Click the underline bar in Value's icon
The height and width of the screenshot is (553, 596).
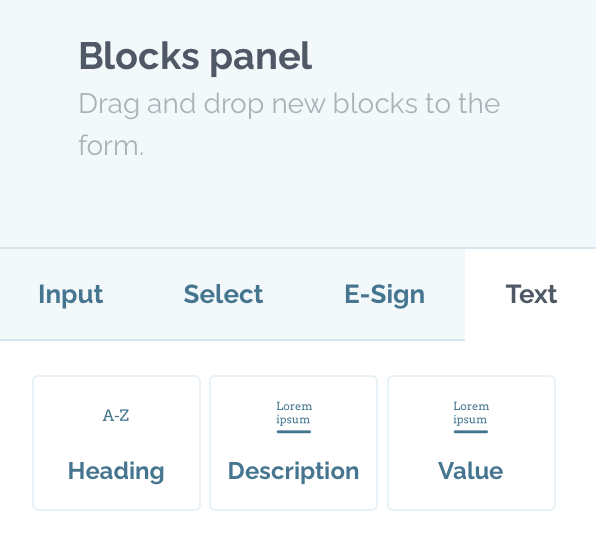tap(471, 431)
